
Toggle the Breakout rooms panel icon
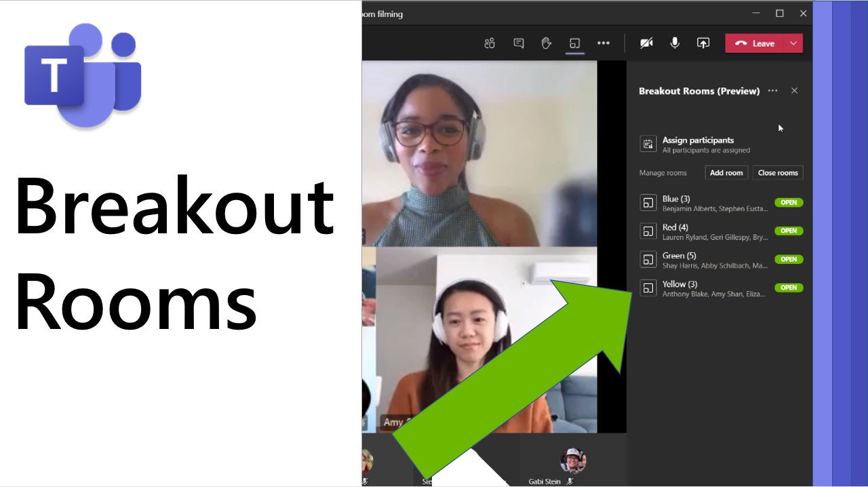point(574,43)
